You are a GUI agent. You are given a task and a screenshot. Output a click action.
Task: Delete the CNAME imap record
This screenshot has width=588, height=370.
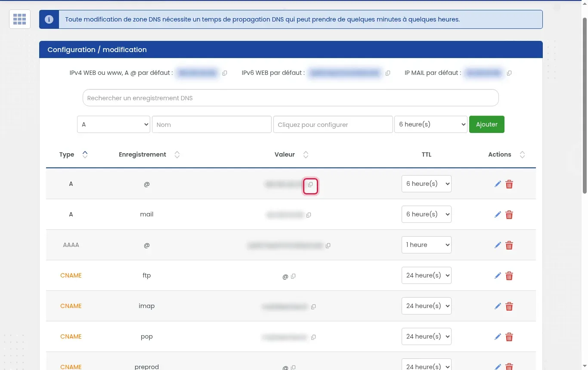509,306
